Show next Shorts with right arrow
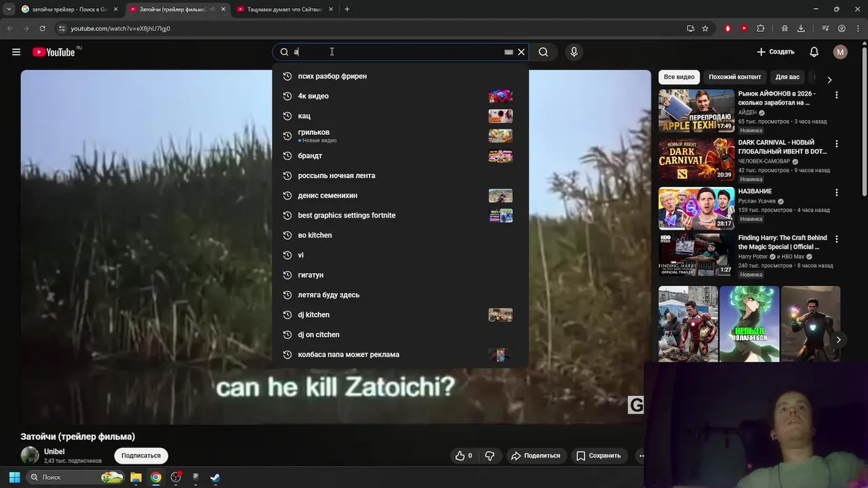The height and width of the screenshot is (488, 868). click(838, 340)
